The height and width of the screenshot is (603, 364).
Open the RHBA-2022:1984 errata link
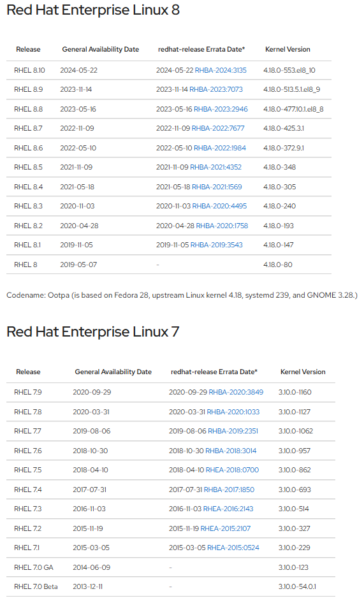[220, 148]
